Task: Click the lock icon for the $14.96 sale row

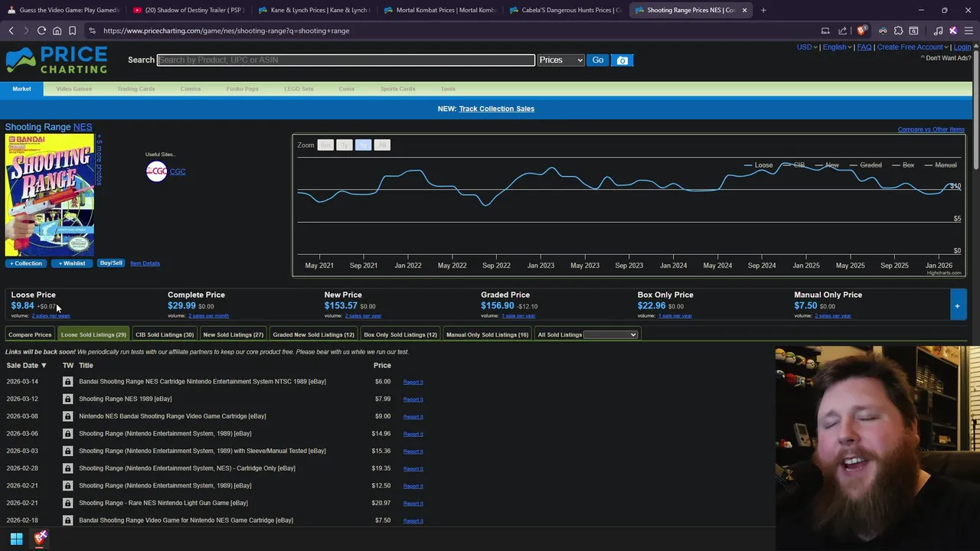Action: click(67, 434)
